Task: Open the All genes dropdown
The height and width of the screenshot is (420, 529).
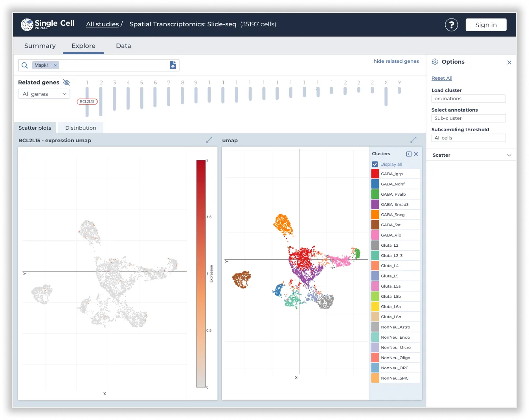Action: pyautogui.click(x=44, y=94)
